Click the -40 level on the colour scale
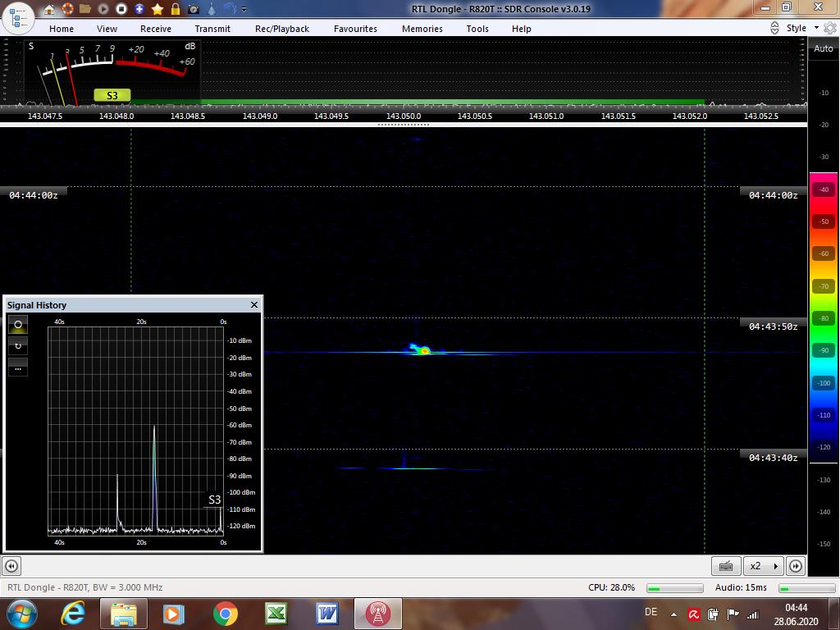Screen dimensions: 840x630 824,189
